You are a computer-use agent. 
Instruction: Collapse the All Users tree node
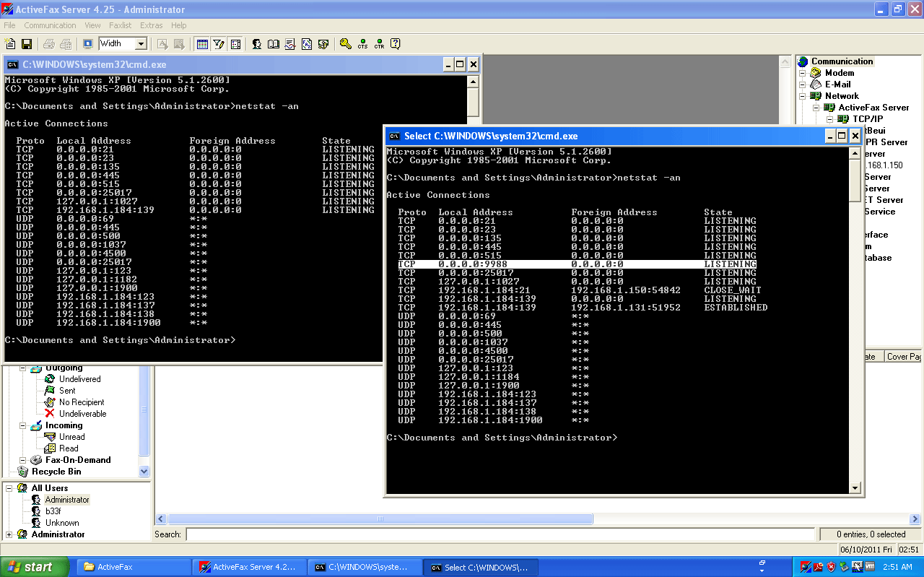[x=9, y=488]
